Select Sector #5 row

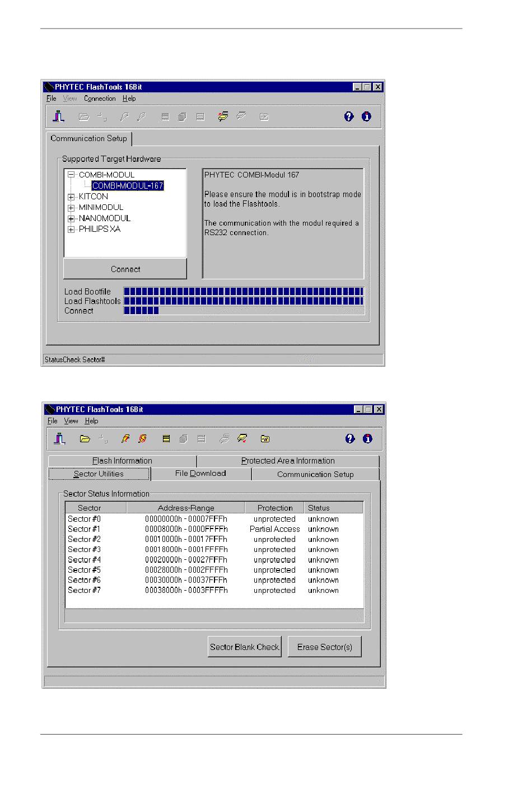tap(214, 570)
